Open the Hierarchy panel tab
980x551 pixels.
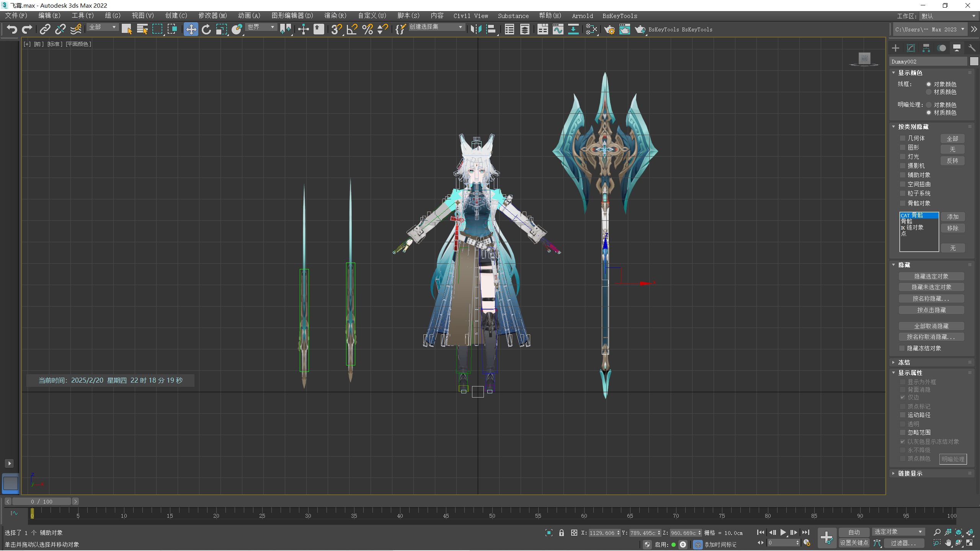(x=926, y=48)
